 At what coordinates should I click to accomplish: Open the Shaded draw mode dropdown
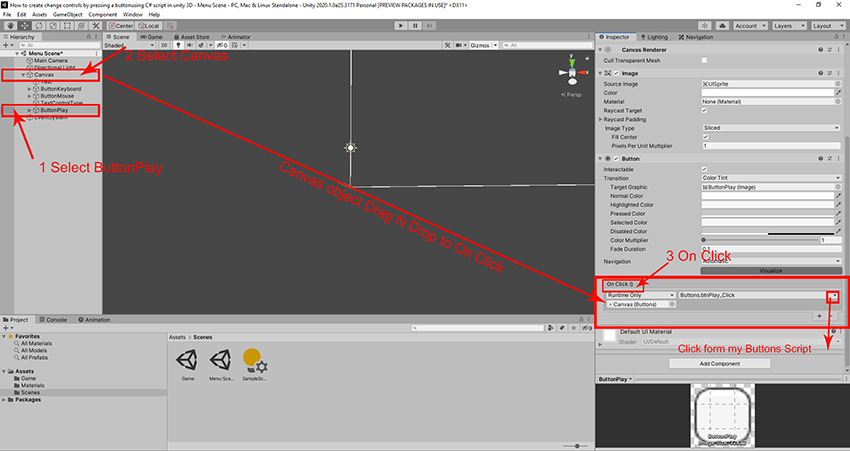point(129,45)
